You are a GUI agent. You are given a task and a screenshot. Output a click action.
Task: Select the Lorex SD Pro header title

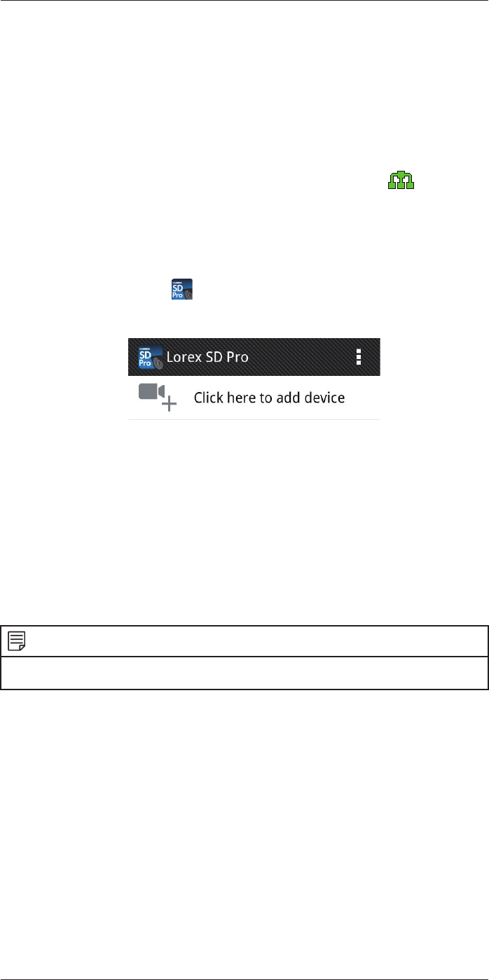click(207, 357)
